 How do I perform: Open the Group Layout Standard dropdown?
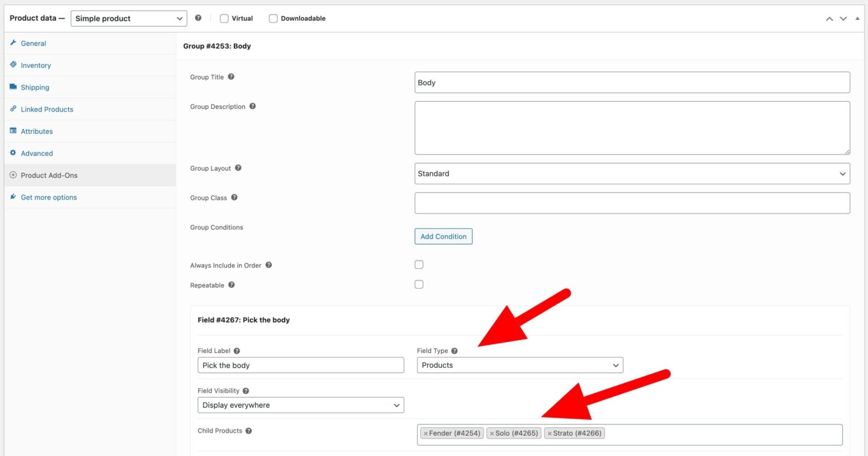coord(632,174)
